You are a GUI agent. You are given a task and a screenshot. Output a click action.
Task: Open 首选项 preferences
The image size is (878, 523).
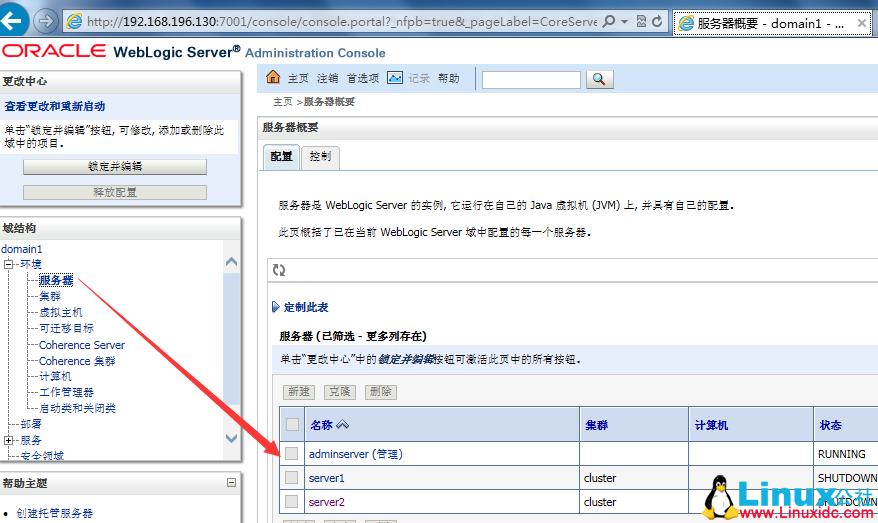(362, 78)
